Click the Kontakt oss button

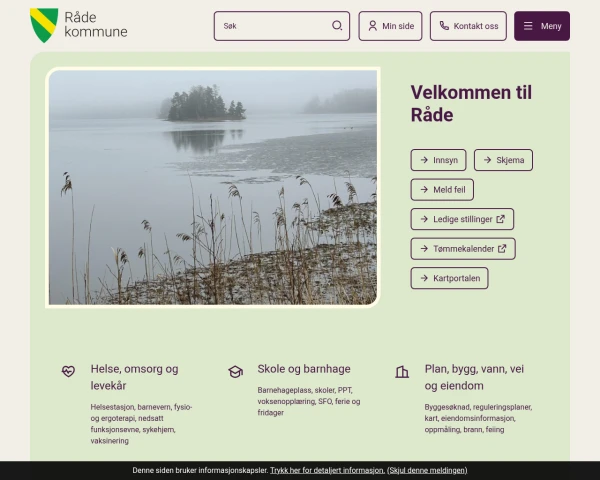[468, 26]
